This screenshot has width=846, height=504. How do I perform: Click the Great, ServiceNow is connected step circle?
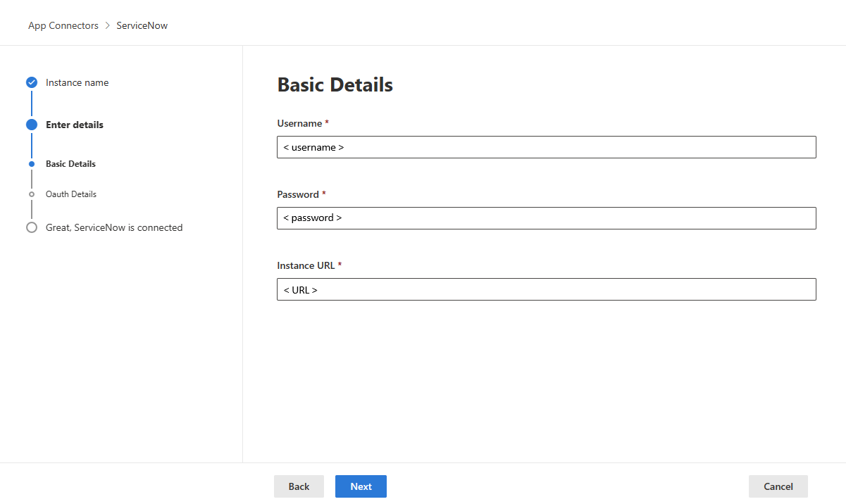point(32,227)
